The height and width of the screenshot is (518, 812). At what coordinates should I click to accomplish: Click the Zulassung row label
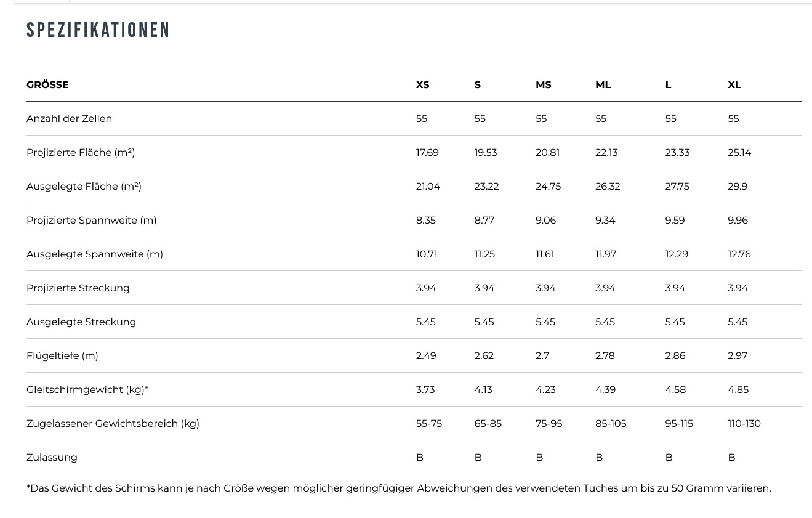[52, 458]
